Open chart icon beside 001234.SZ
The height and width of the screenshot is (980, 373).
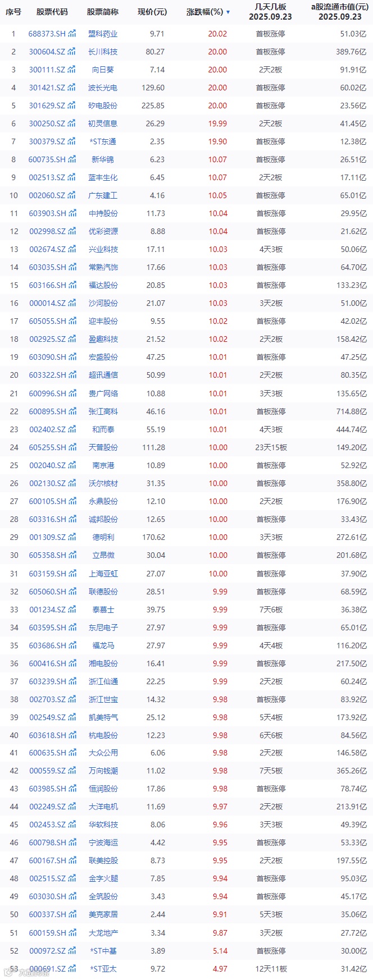[71, 610]
